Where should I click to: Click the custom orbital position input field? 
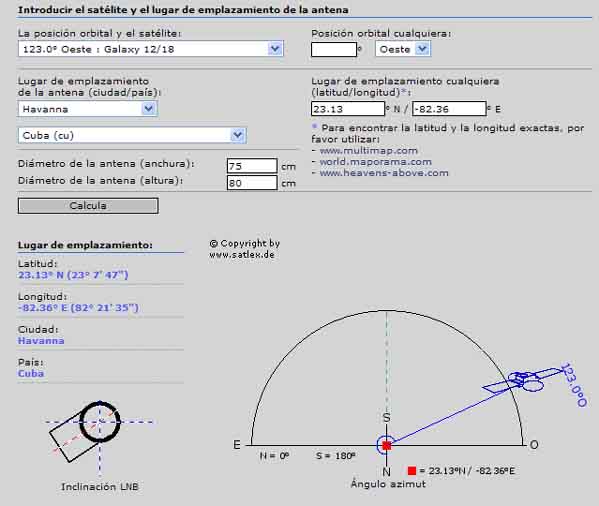pos(334,49)
